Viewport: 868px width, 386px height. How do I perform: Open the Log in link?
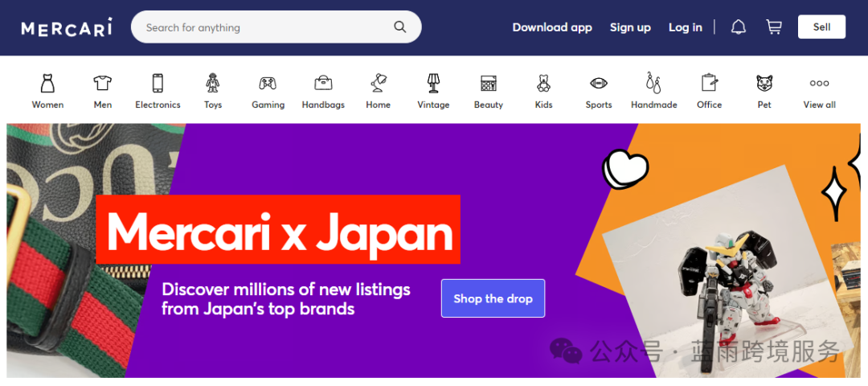point(686,27)
